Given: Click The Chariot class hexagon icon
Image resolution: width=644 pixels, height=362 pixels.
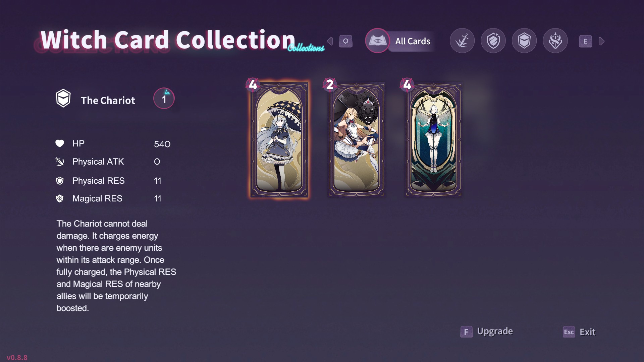Looking at the screenshot, I should pyautogui.click(x=63, y=98).
